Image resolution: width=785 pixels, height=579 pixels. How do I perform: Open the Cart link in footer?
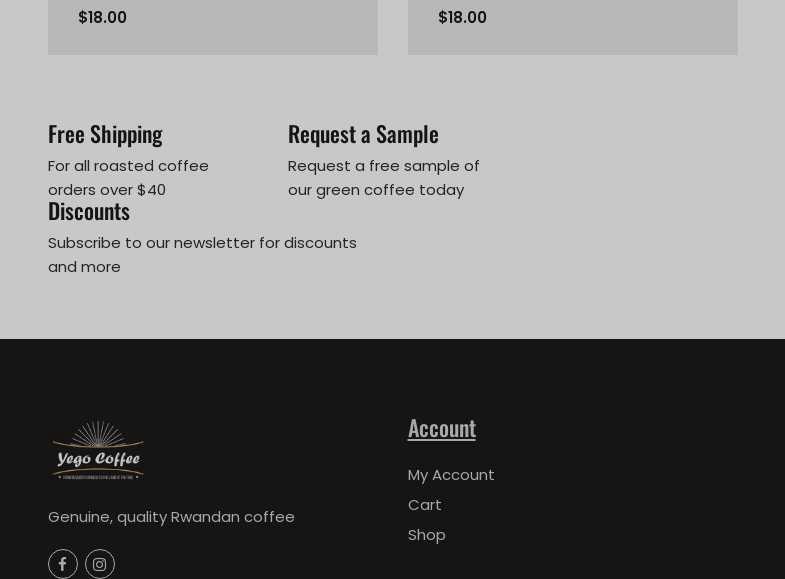[425, 505]
